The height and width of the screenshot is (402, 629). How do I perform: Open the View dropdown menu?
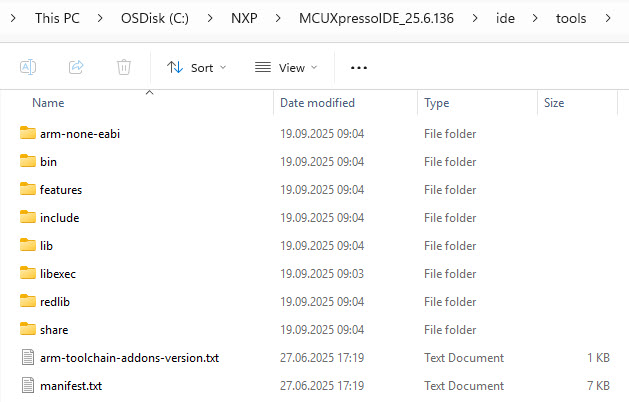(x=285, y=67)
